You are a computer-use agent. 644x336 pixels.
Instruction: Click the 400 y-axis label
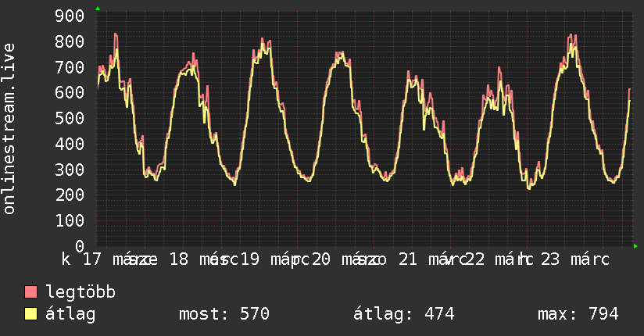[x=70, y=144]
